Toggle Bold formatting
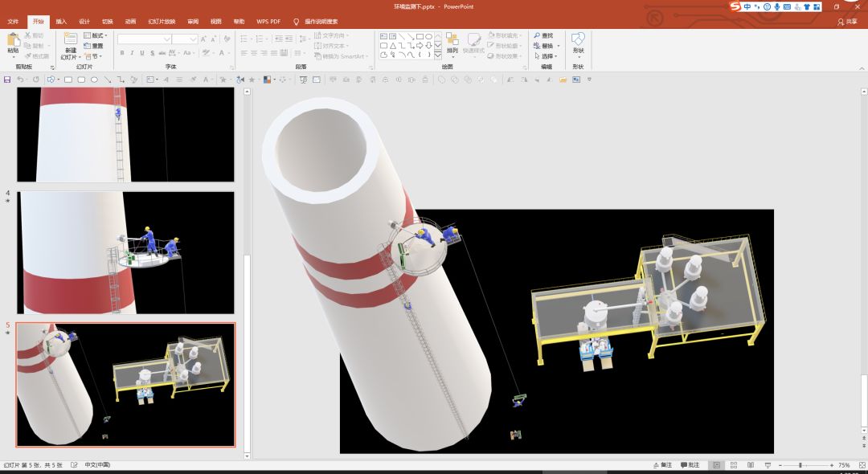Image resolution: width=868 pixels, height=474 pixels. (x=122, y=53)
